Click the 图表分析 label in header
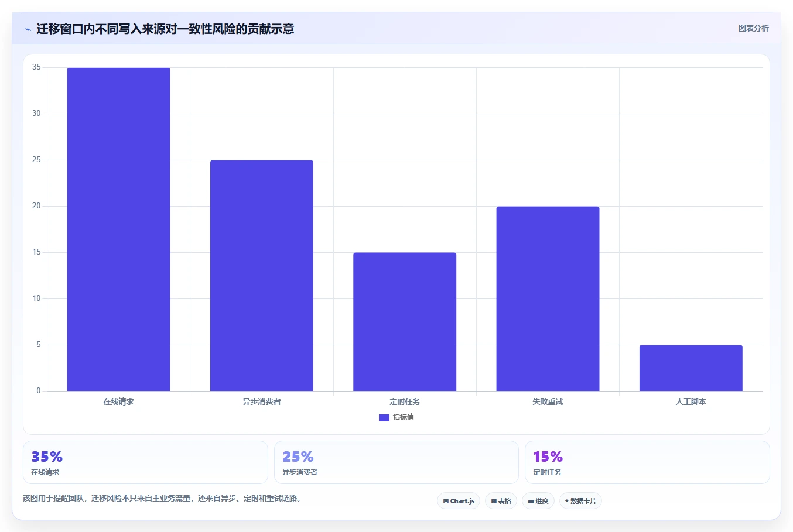 [753, 28]
